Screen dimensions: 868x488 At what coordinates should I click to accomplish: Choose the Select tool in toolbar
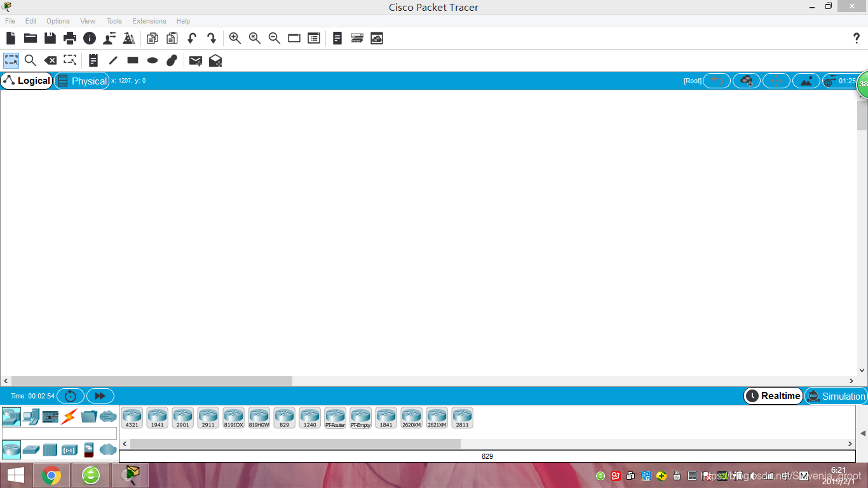tap(11, 60)
